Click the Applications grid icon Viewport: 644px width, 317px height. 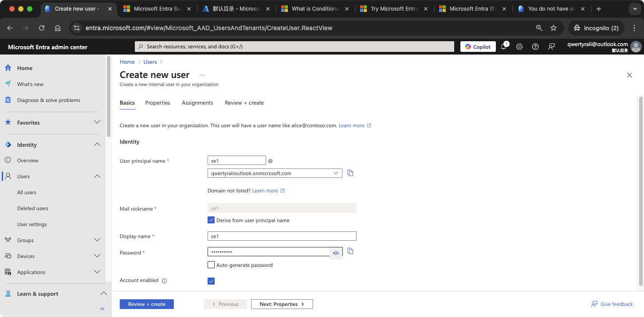point(8,272)
